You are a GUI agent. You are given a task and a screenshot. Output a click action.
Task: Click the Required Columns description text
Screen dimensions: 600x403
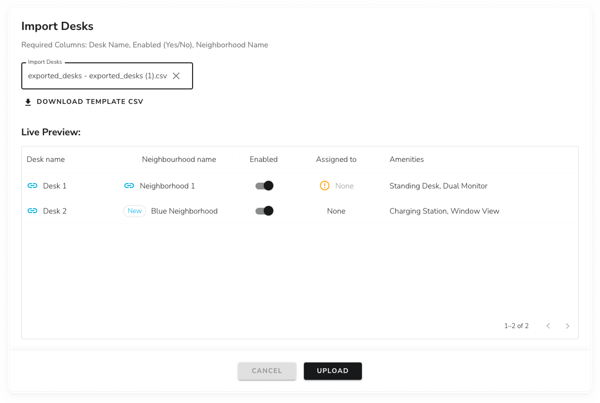tap(145, 45)
